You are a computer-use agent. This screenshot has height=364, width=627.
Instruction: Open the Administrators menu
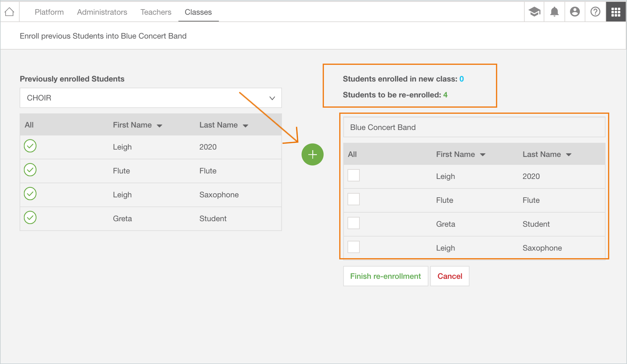point(102,12)
